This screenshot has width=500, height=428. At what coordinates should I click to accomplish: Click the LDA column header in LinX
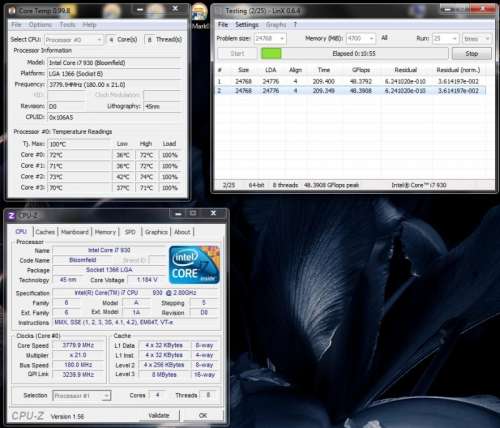click(x=270, y=70)
